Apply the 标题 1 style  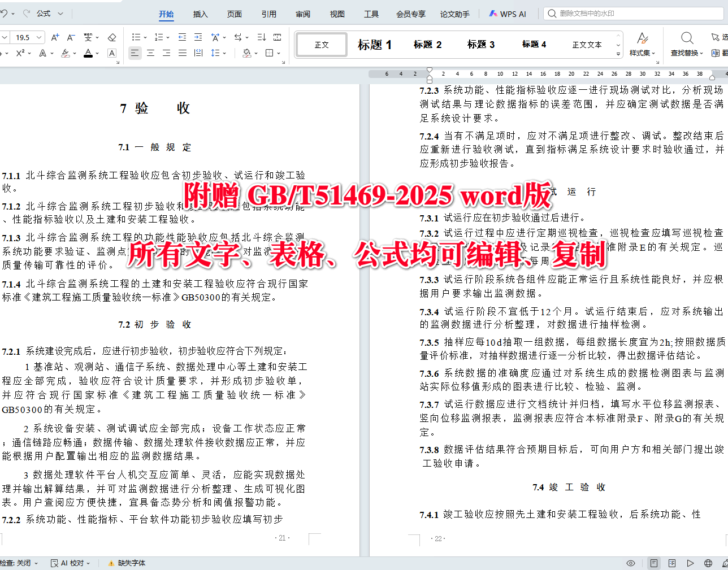(375, 45)
